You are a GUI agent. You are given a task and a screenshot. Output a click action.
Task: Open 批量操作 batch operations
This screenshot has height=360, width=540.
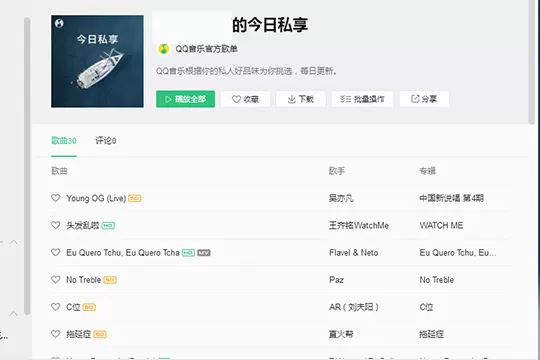coord(362,99)
